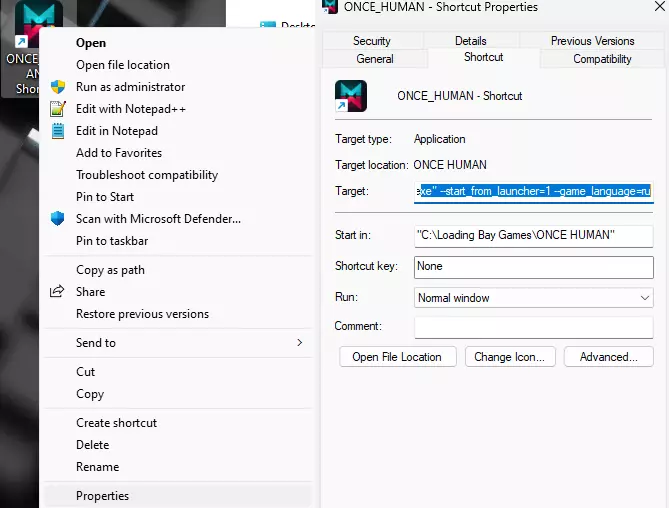Viewport: 669px width, 508px height.
Task: Click the Share arrow icon
Action: coord(57,291)
